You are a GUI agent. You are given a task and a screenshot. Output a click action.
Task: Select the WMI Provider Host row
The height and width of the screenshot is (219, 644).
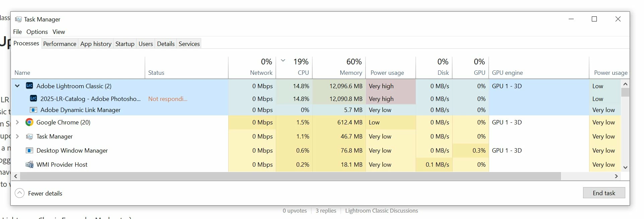click(x=316, y=164)
